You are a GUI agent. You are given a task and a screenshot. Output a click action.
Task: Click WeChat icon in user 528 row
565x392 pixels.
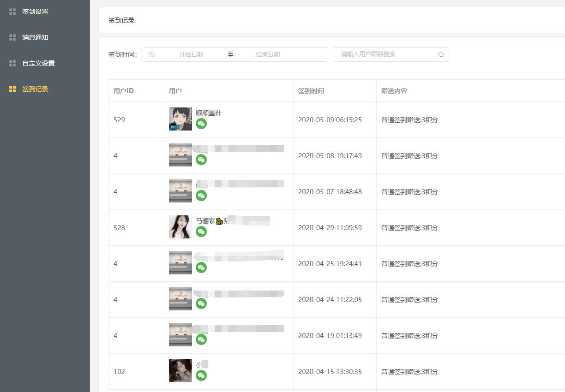coord(201,232)
